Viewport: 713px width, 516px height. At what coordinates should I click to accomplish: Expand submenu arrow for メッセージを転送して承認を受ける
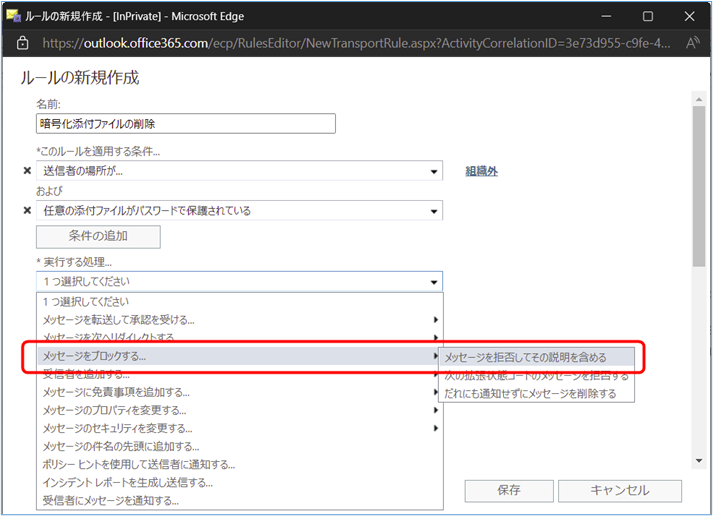(x=436, y=320)
